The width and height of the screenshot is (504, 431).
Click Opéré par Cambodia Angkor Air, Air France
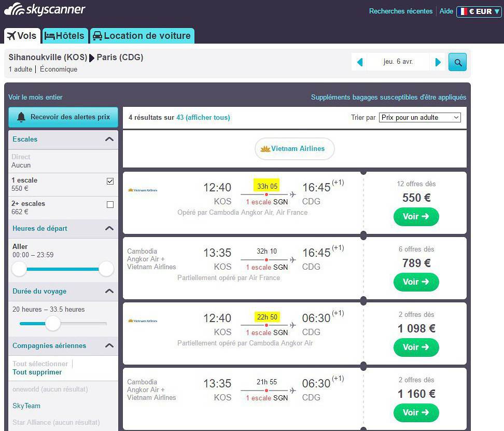click(x=242, y=213)
